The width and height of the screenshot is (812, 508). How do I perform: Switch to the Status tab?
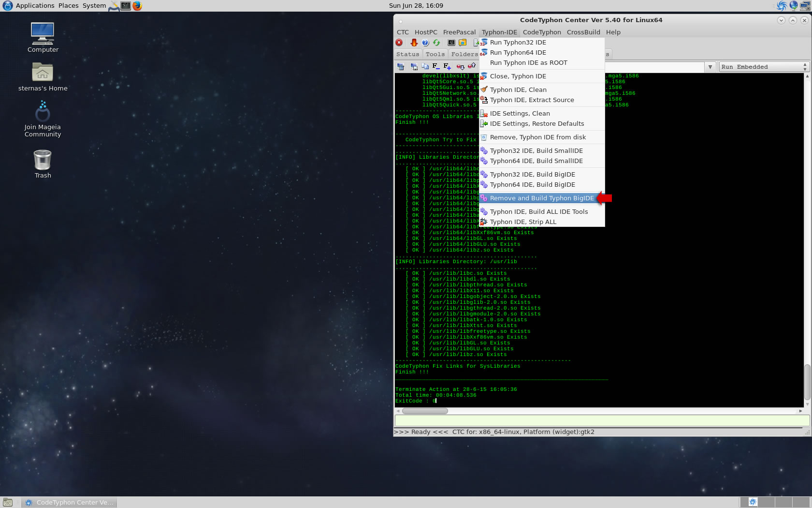[408, 54]
